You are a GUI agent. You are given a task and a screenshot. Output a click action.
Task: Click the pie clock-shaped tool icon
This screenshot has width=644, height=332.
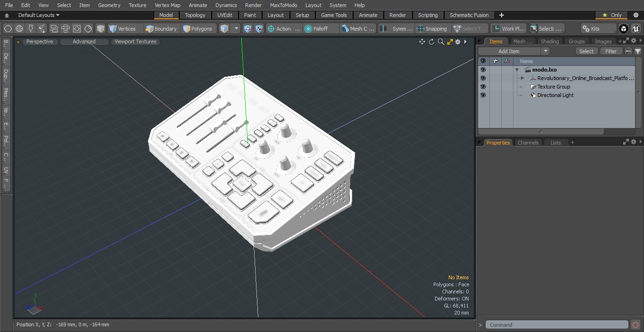(x=88, y=29)
